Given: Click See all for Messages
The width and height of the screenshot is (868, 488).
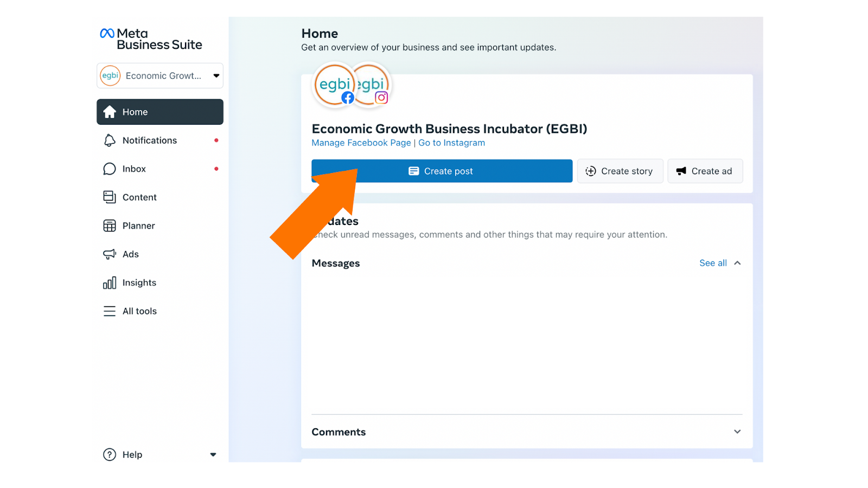Looking at the screenshot, I should coord(713,263).
